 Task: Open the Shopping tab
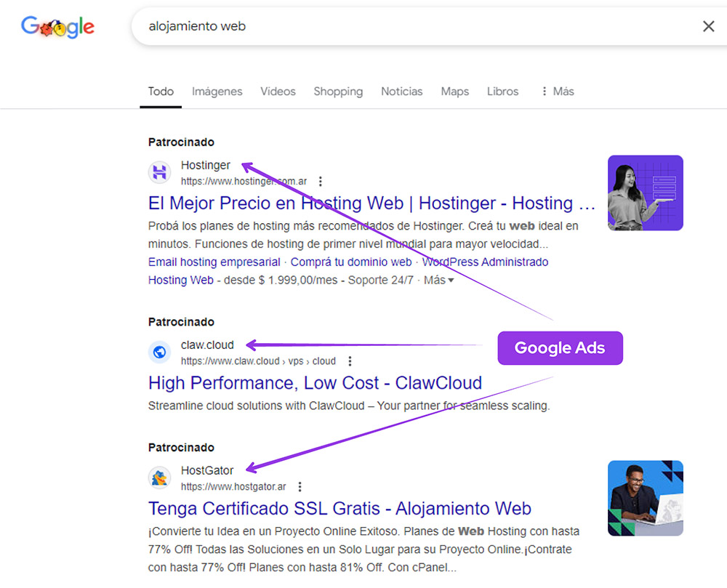[338, 92]
